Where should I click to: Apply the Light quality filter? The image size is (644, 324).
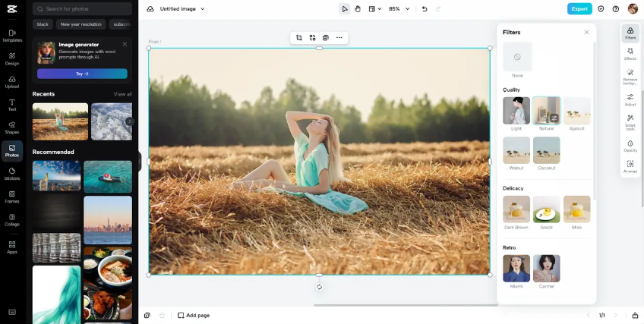point(516,111)
